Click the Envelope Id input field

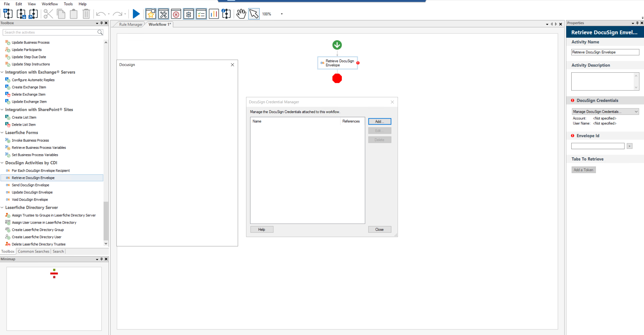[x=598, y=146]
